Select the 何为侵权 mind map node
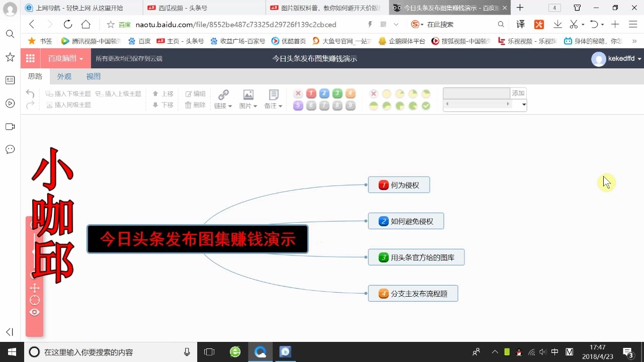This screenshot has width=644, height=362. click(399, 185)
